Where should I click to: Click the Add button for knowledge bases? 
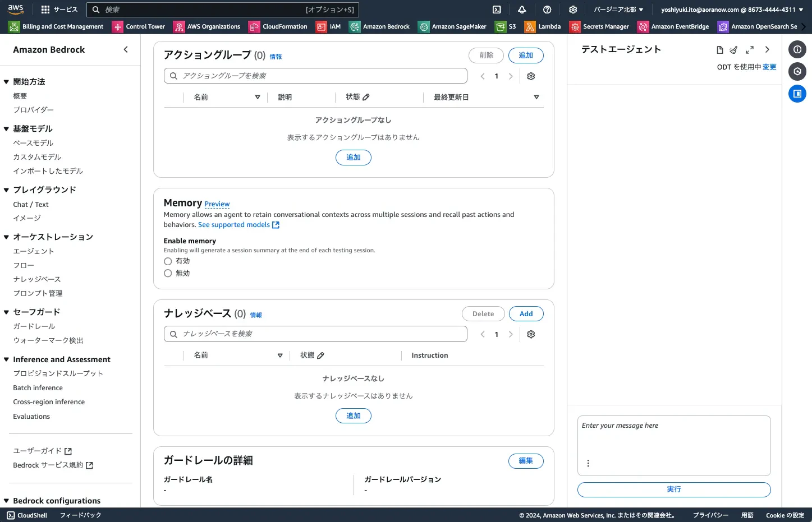point(526,314)
